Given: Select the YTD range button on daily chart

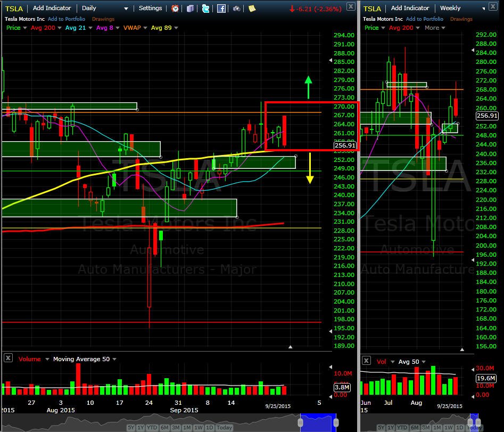Looking at the screenshot, I should [x=152, y=428].
